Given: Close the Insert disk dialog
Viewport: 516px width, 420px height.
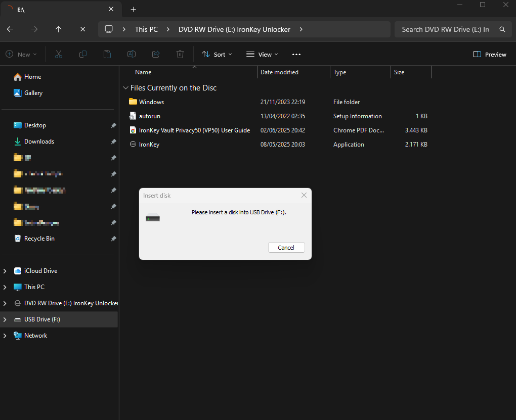Looking at the screenshot, I should pyautogui.click(x=304, y=195).
